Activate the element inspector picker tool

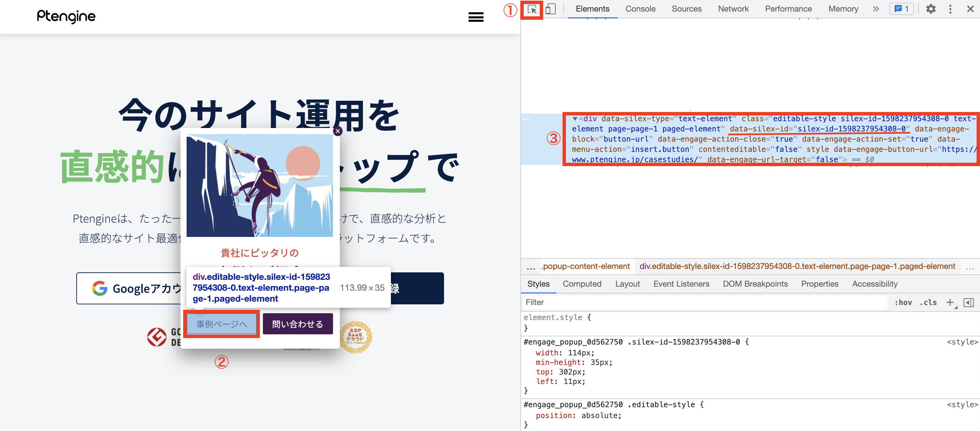(x=532, y=9)
